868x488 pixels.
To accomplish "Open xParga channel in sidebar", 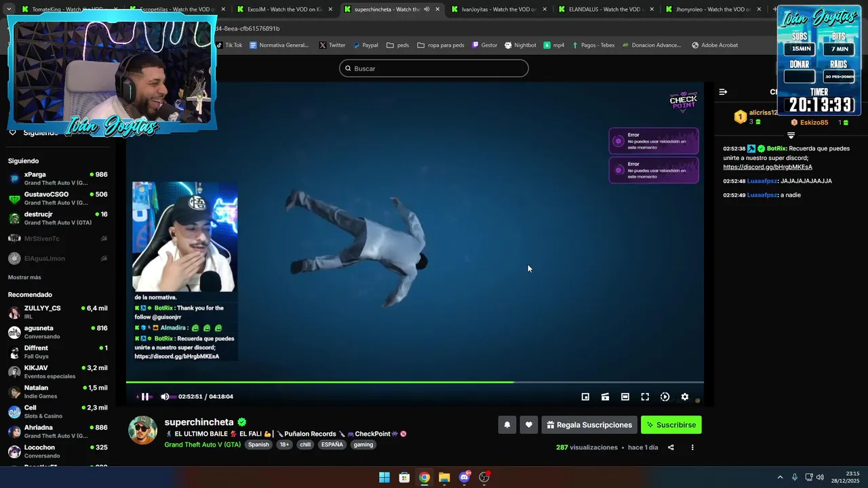I will coord(58,178).
